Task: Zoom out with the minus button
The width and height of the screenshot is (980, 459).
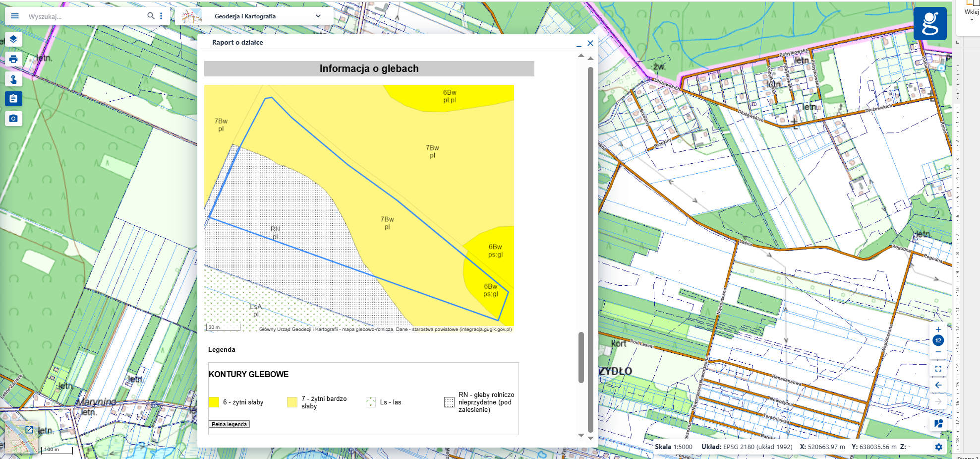Action: (x=938, y=352)
